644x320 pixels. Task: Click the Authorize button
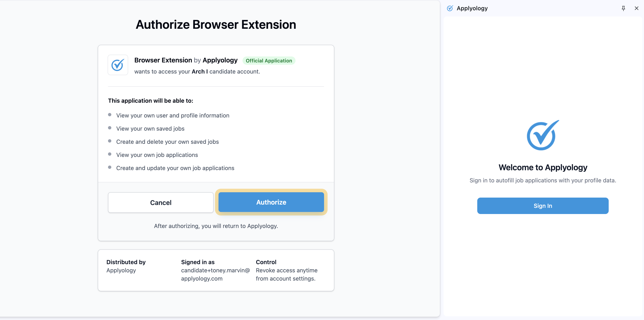pos(271,202)
